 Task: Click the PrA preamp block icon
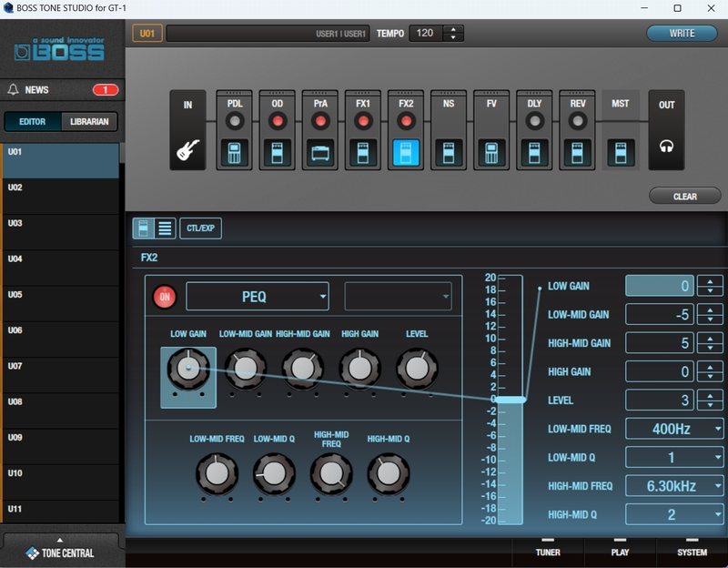tap(319, 151)
